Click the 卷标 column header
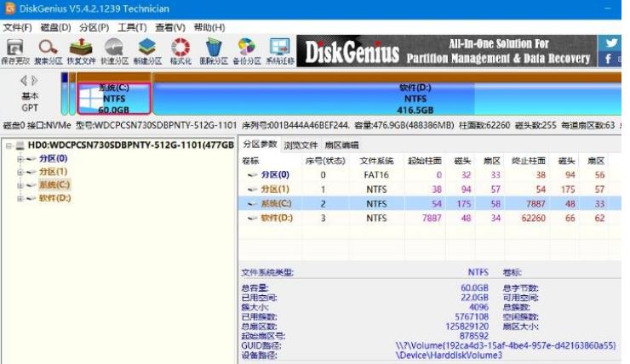The image size is (630, 364). pos(250,161)
